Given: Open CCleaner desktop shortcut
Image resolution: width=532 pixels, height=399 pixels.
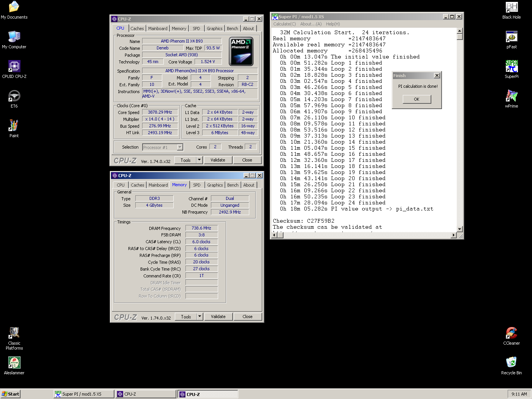Looking at the screenshot, I should point(511,336).
